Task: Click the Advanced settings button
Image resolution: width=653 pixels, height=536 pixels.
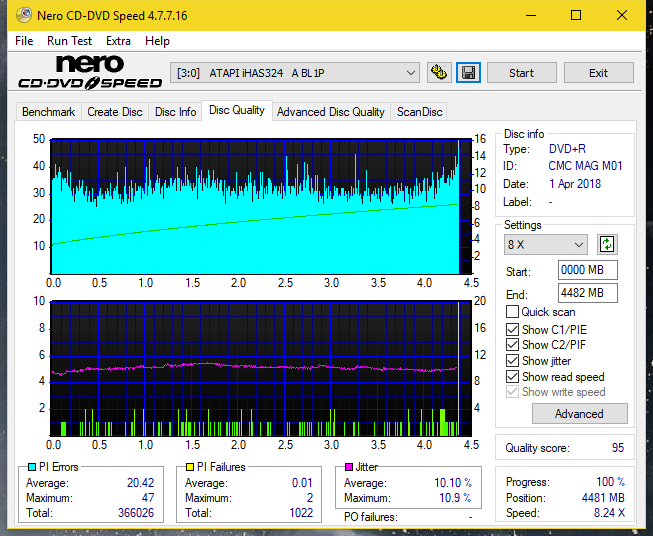Action: (579, 414)
